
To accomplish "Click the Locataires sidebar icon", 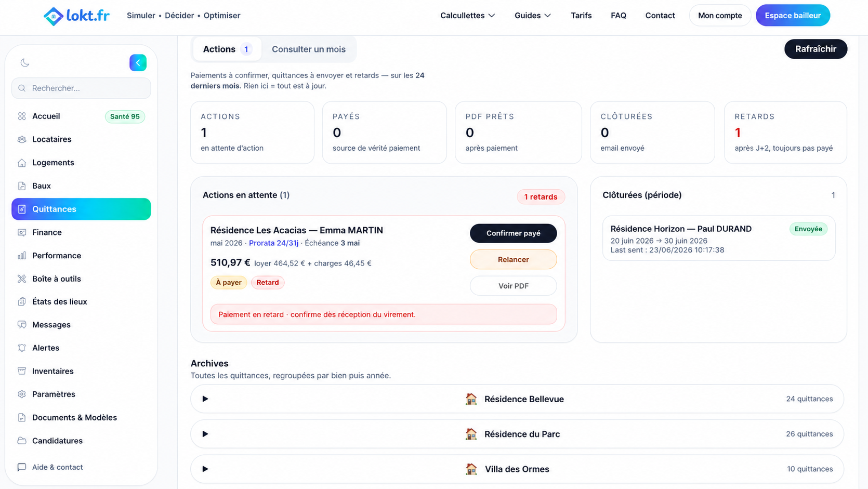I will pos(22,139).
